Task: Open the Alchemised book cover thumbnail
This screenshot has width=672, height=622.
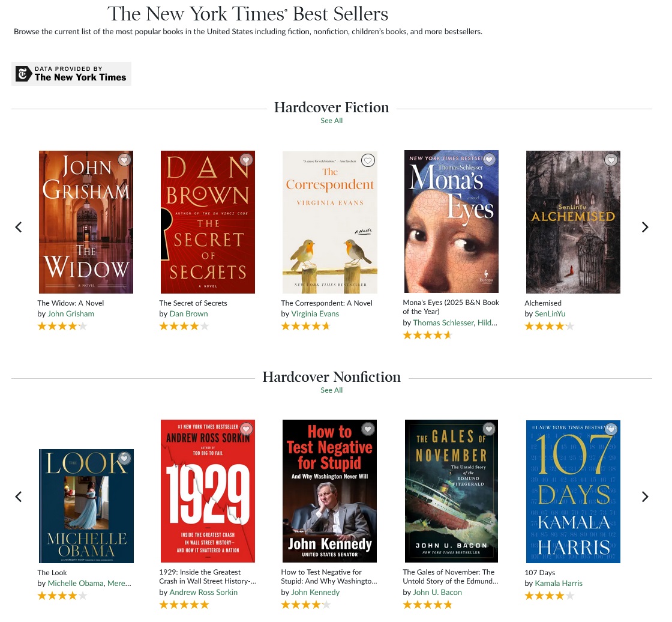Action: tap(573, 222)
